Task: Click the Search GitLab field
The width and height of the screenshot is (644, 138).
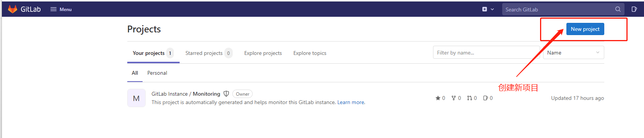Action: pos(563,9)
